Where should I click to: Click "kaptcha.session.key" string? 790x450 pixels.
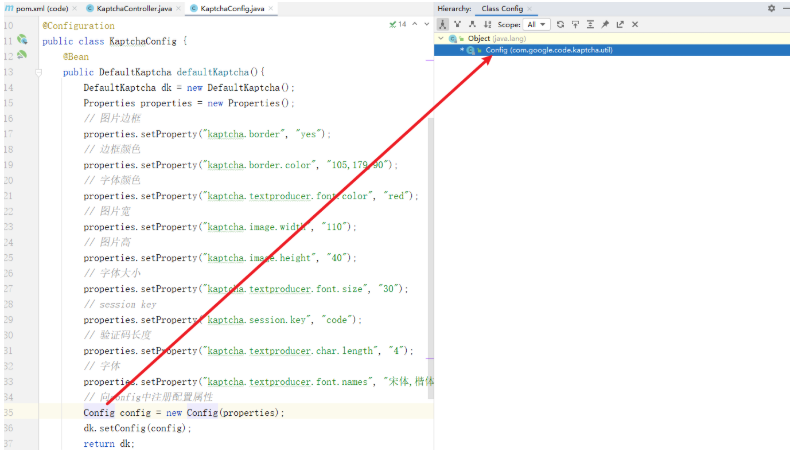click(256, 320)
